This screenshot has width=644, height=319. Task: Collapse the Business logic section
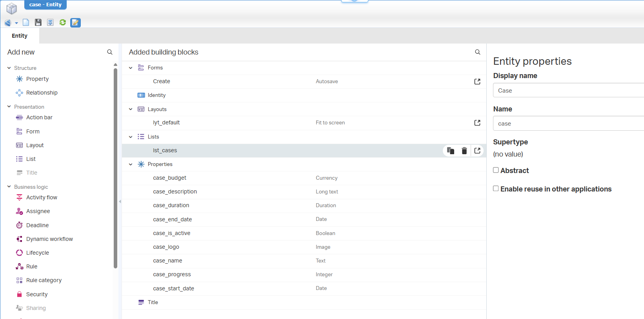click(9, 187)
